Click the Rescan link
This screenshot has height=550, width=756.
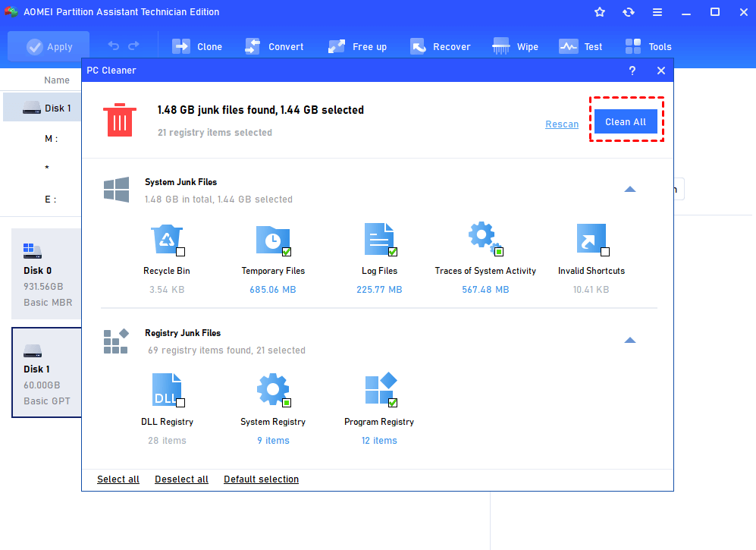(562, 124)
